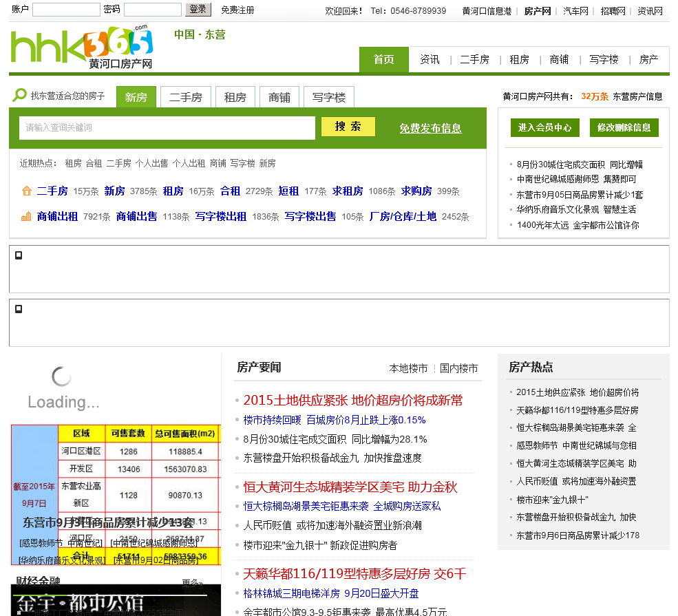This screenshot has height=616, width=678.
Task: Open the 商铺出租 category link
Action: coord(57,217)
